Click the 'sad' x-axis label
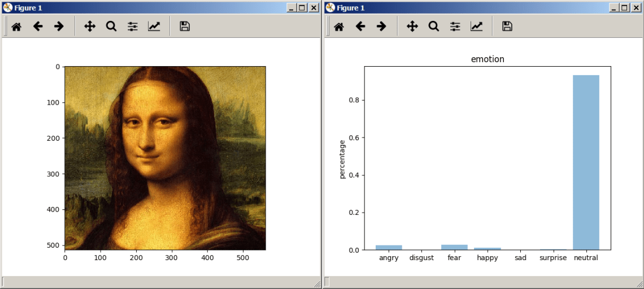This screenshot has height=289, width=644. click(x=520, y=258)
